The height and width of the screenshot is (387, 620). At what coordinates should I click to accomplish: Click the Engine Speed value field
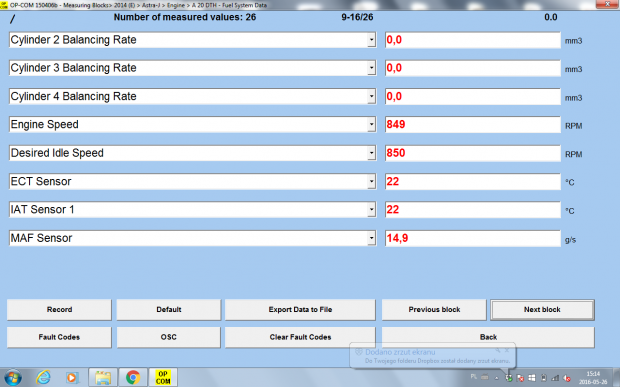[x=473, y=125]
